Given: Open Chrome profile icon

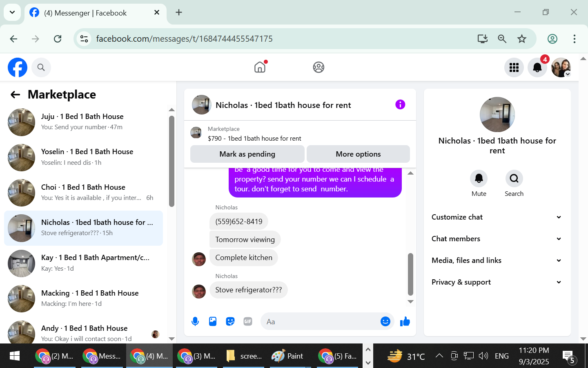Looking at the screenshot, I should (552, 39).
